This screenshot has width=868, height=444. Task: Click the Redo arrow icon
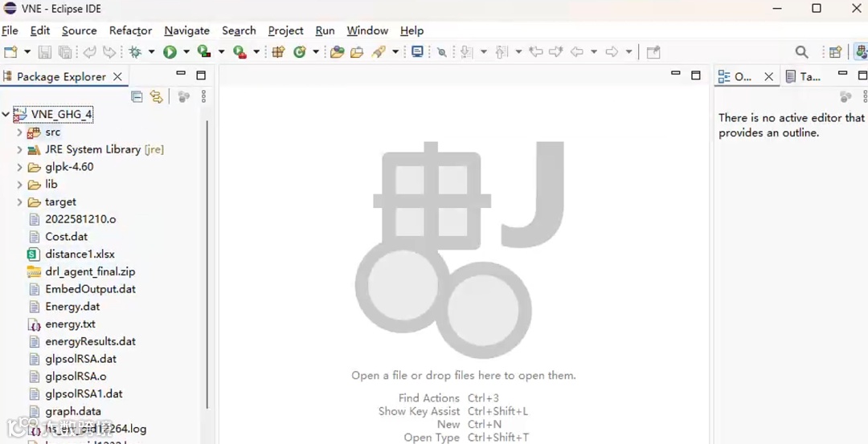click(109, 52)
